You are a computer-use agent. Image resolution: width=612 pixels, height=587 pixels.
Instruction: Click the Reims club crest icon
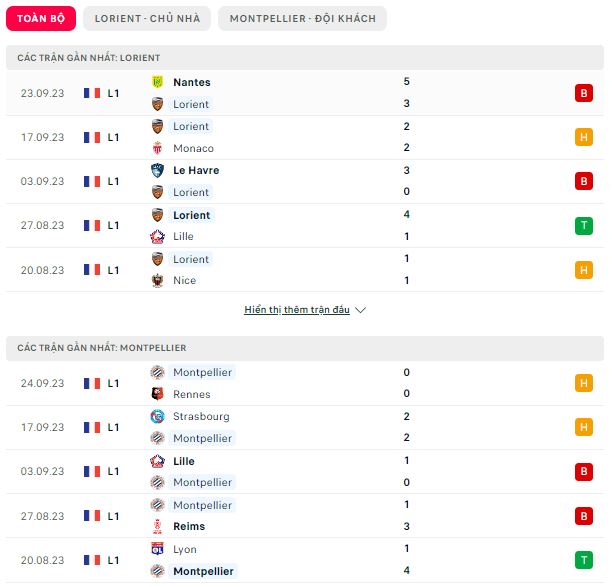pyautogui.click(x=157, y=527)
